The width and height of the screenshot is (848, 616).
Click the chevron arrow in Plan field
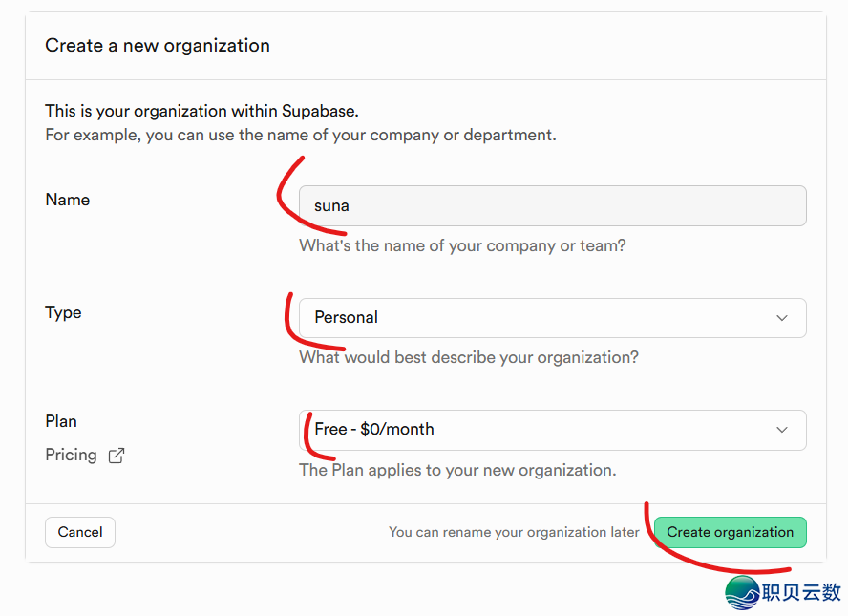coord(781,430)
